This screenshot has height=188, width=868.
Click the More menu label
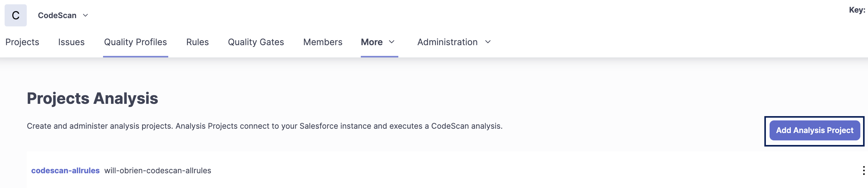[x=372, y=42]
